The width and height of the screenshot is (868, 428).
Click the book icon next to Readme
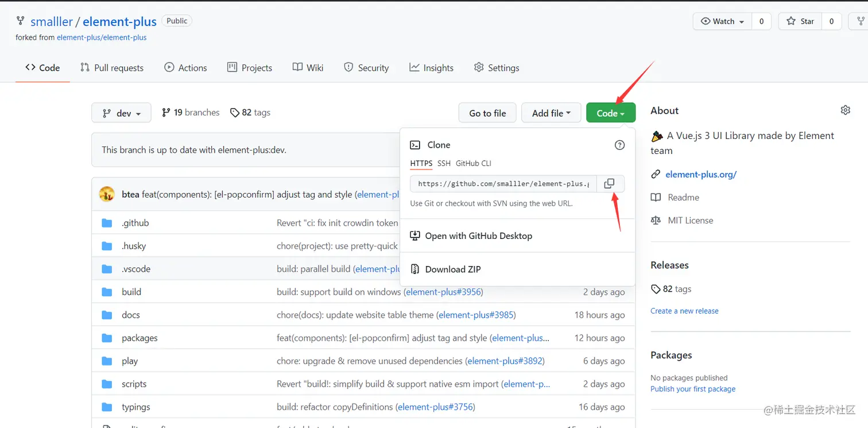point(656,197)
